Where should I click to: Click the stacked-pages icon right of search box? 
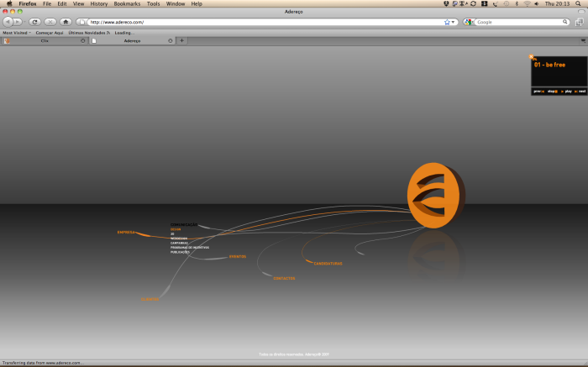[x=580, y=22]
